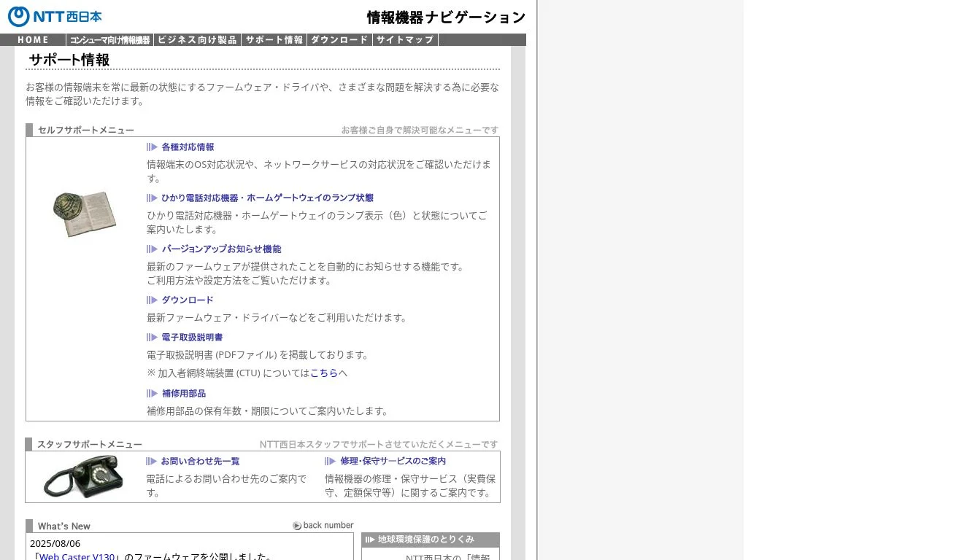Click スタッフサポートメニュー section header

pyautogui.click(x=90, y=444)
